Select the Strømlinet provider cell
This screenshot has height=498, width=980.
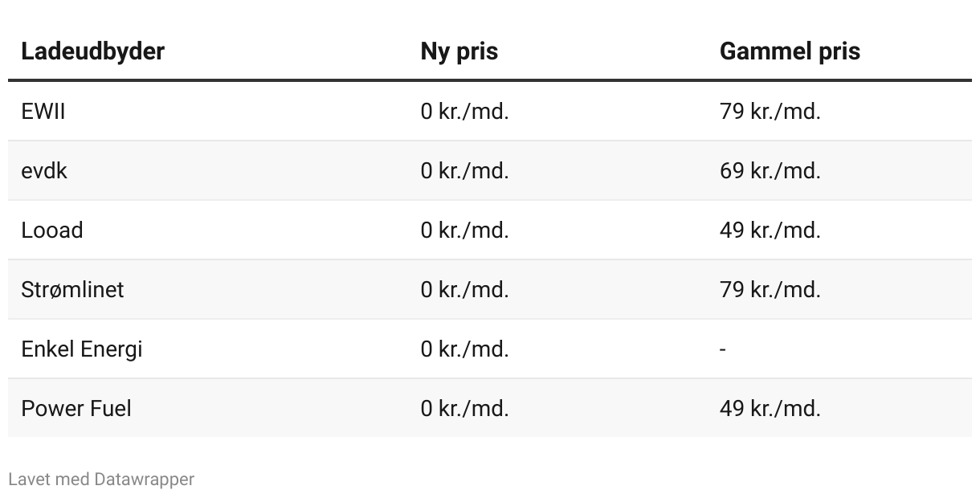click(x=72, y=289)
